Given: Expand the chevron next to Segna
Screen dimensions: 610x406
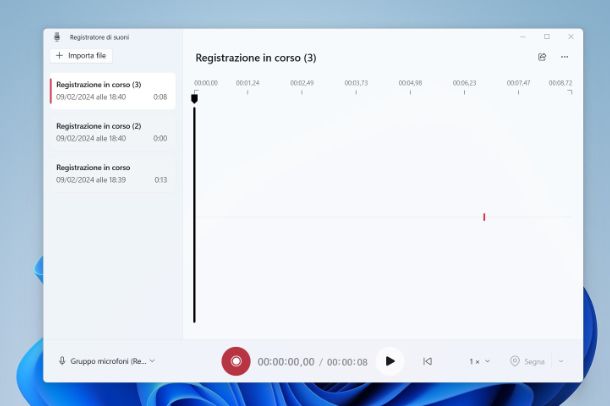Looking at the screenshot, I should (560, 361).
